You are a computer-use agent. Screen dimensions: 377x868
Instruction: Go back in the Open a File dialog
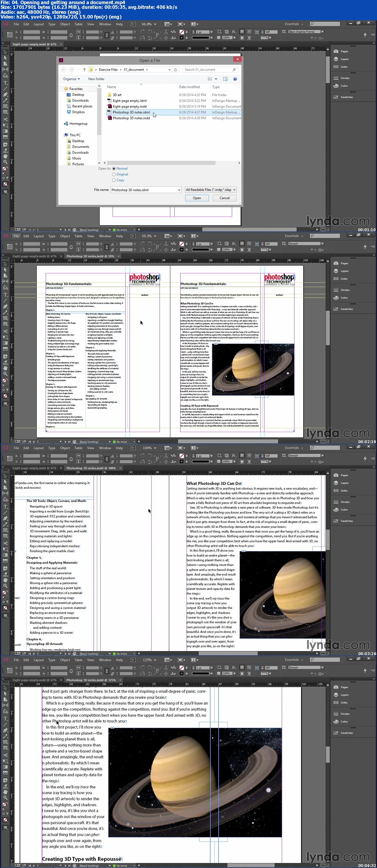click(64, 69)
